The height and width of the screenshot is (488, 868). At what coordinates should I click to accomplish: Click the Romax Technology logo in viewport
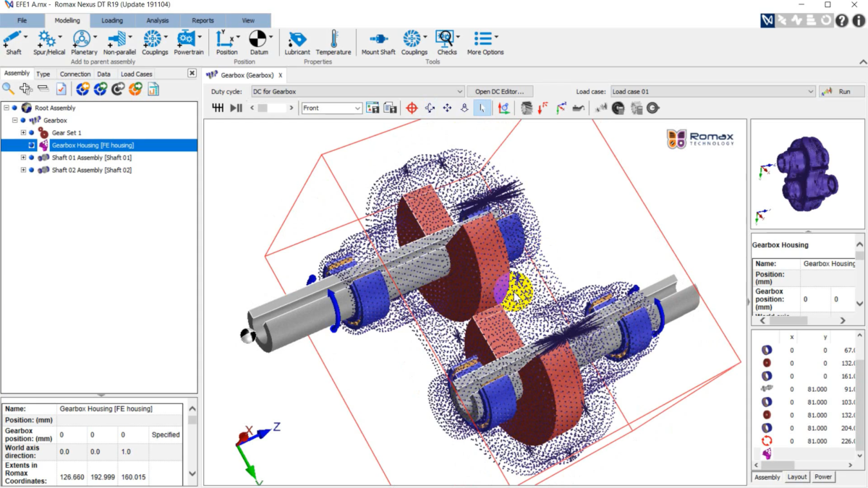699,138
